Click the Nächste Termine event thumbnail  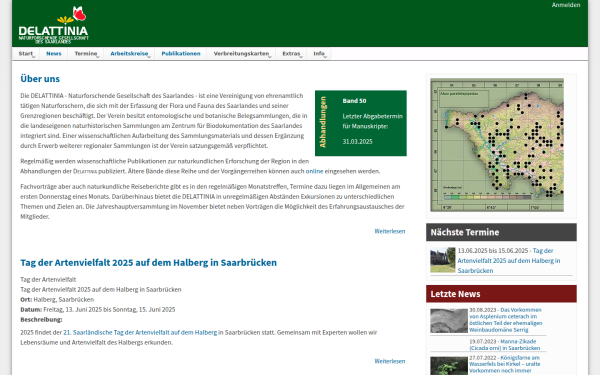pos(443,260)
